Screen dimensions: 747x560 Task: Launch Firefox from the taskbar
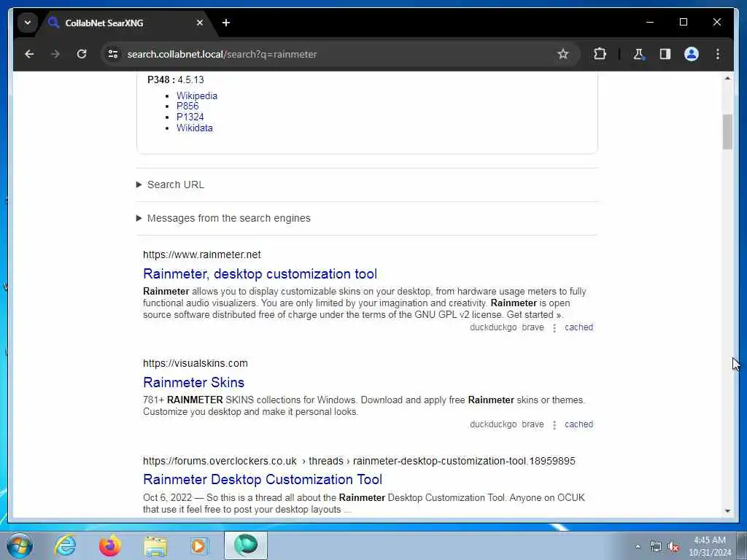click(109, 545)
